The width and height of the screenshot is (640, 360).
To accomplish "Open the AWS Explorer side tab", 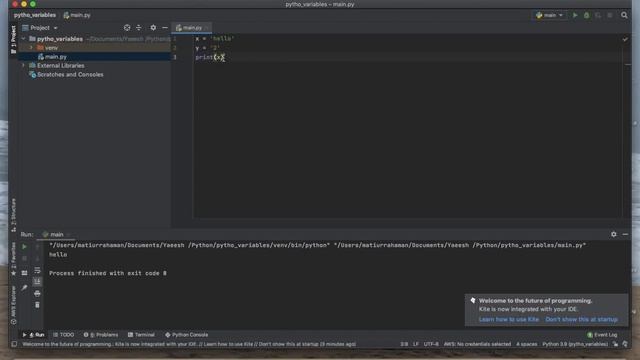I will (x=13, y=305).
